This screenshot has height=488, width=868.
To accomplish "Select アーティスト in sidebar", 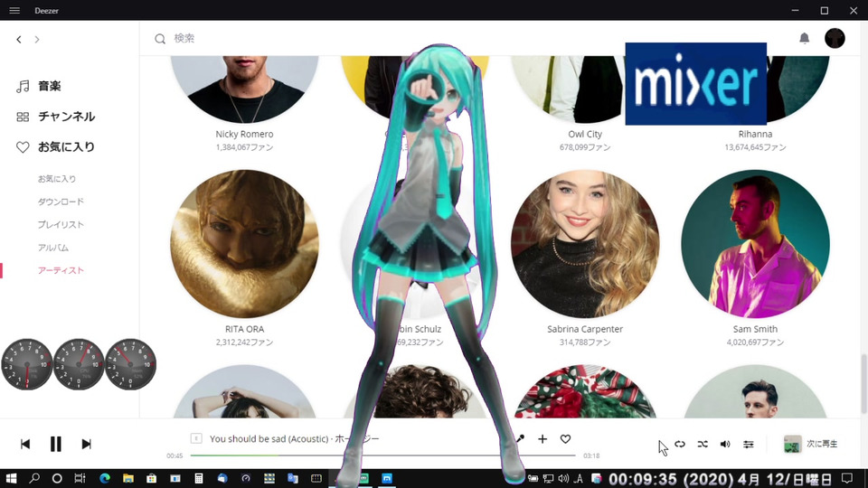I will coord(61,270).
